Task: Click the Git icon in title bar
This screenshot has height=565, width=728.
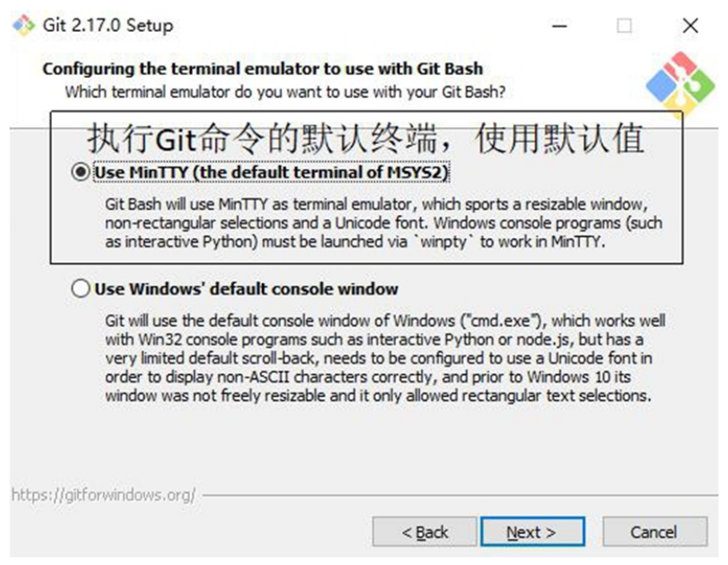Action: pyautogui.click(x=23, y=25)
